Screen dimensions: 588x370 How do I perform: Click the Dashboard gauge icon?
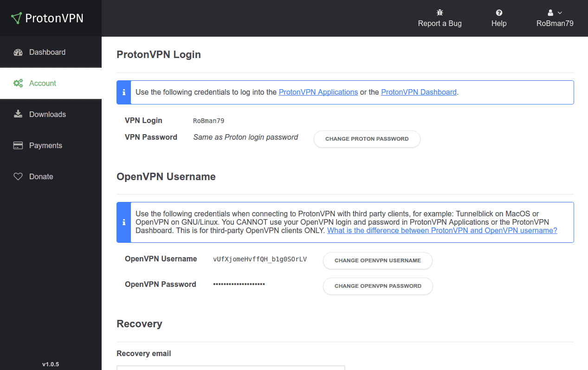pyautogui.click(x=18, y=52)
